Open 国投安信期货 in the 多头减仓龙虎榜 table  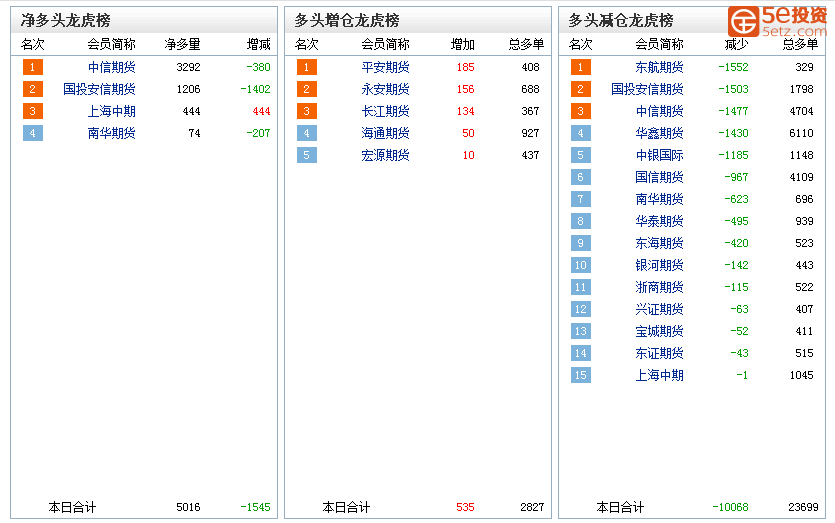(x=647, y=89)
